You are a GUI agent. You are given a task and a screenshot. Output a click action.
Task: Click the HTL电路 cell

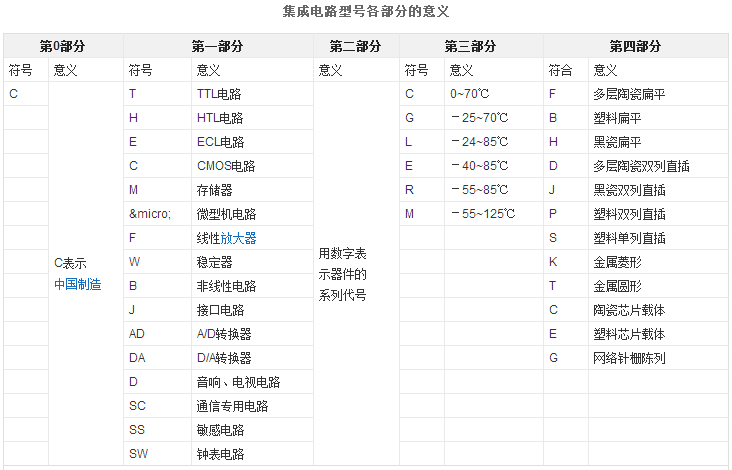252,118
